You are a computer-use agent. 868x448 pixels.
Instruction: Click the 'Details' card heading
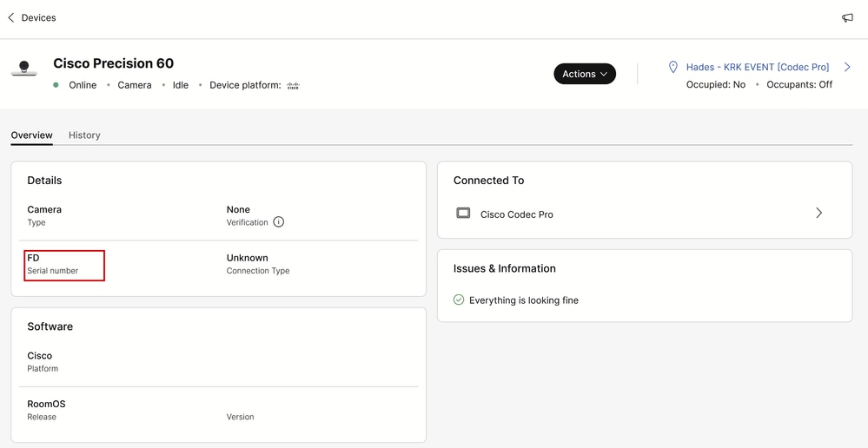(x=44, y=181)
